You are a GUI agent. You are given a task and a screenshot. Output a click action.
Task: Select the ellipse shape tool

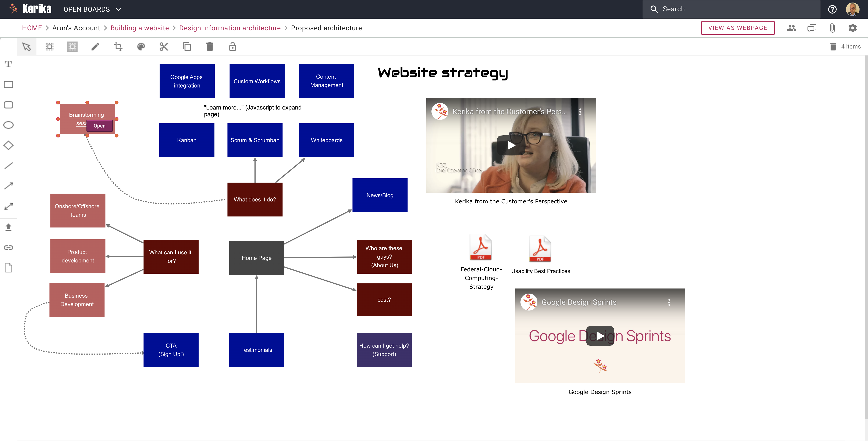pyautogui.click(x=8, y=125)
